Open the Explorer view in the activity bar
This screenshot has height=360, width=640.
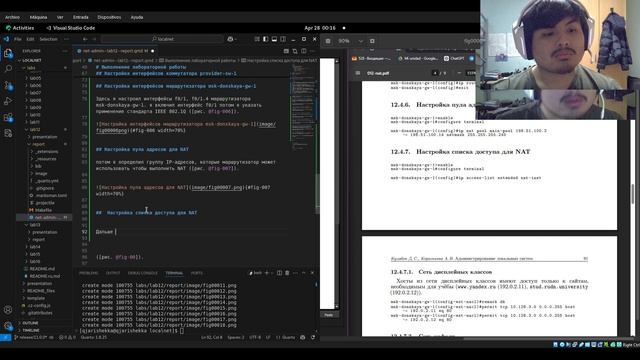8,53
